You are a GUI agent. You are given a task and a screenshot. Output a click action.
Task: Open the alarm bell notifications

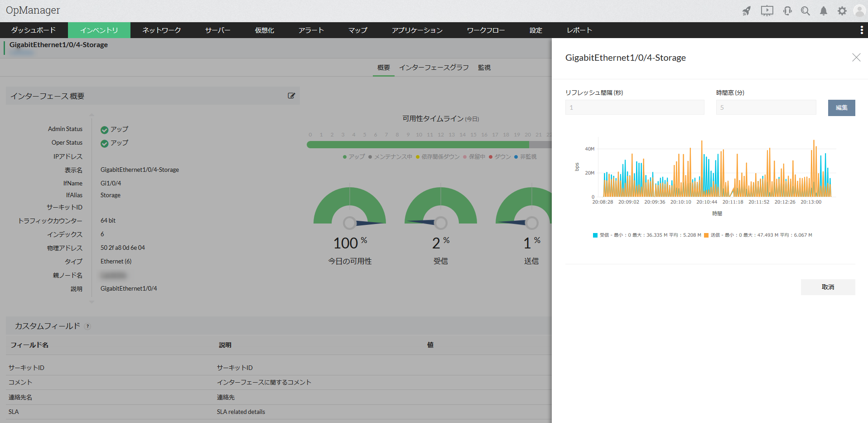click(x=824, y=11)
